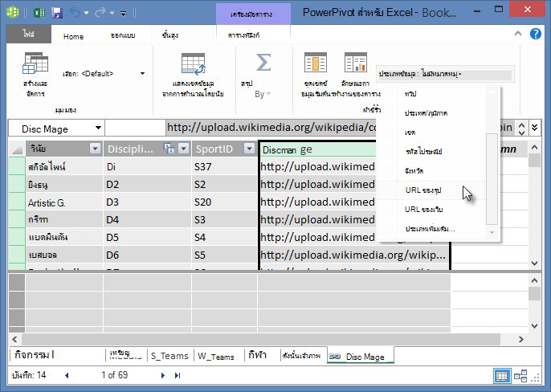Select the Discman ge column header
551x392 pixels.
318,149
